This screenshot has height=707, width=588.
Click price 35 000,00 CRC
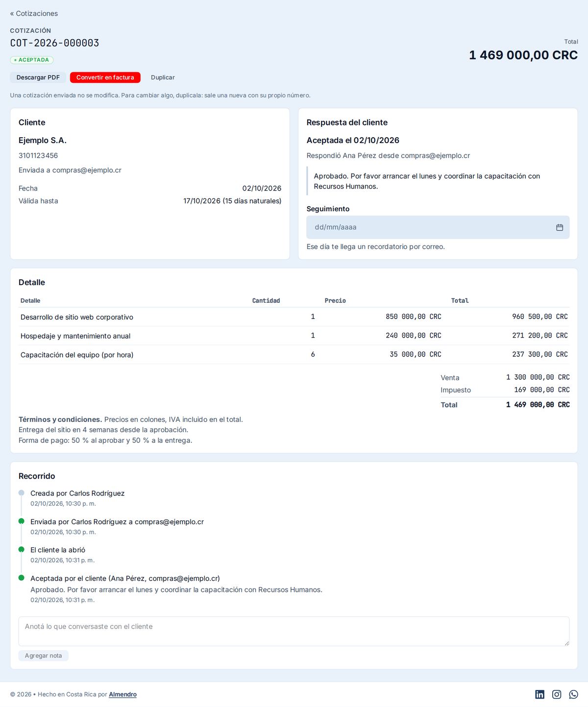(416, 354)
